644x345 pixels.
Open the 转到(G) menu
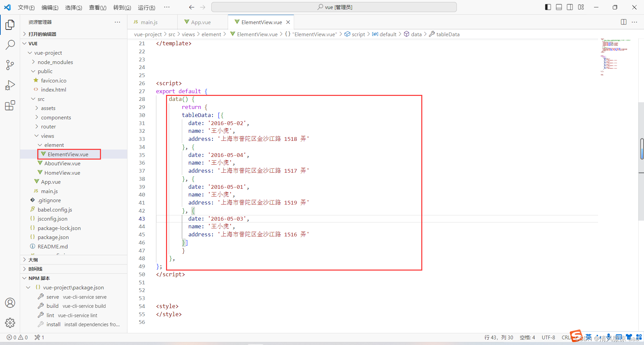pos(122,7)
